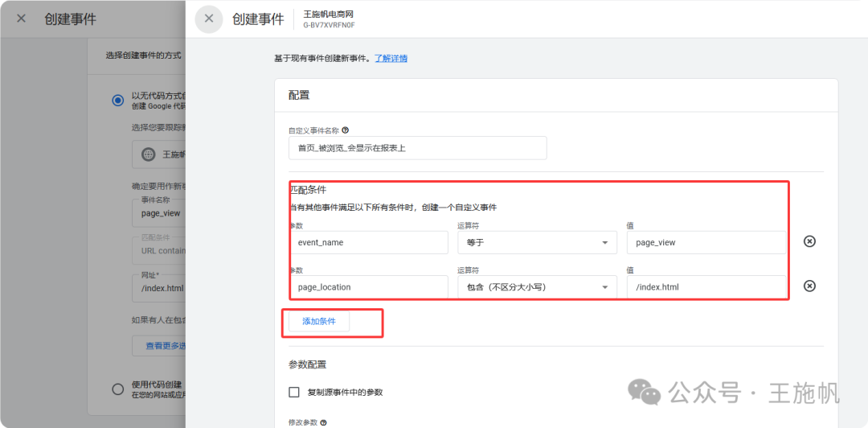Open the 包含（不区分大小写） operator dropdown
The height and width of the screenshot is (428, 868).
537,287
